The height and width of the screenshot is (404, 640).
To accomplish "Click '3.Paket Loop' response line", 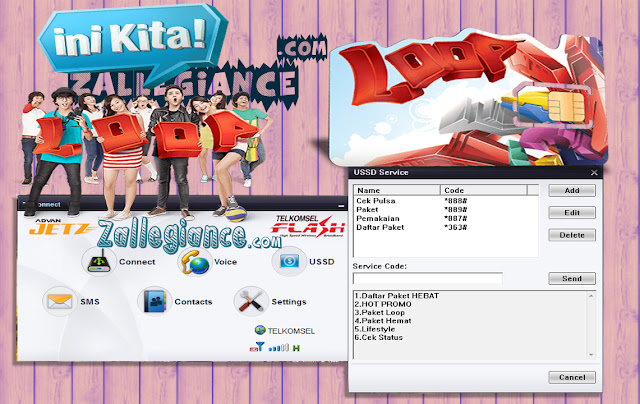I will [380, 313].
